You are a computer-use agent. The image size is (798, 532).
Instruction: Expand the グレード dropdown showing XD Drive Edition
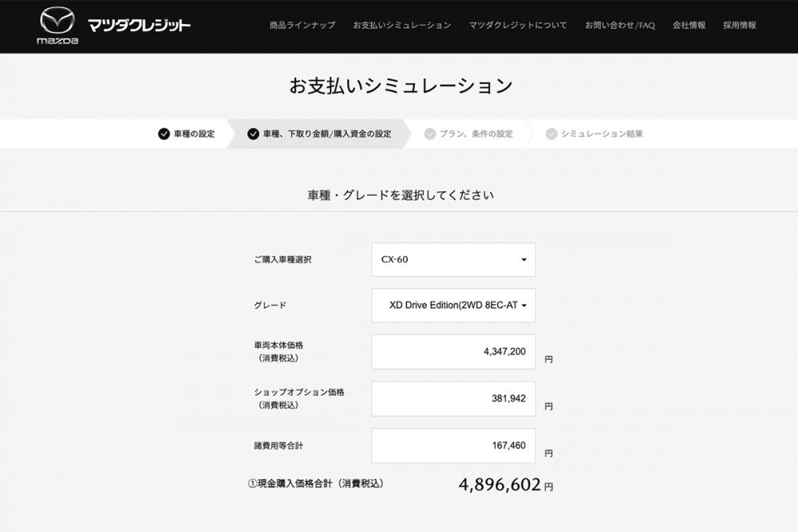click(453, 305)
